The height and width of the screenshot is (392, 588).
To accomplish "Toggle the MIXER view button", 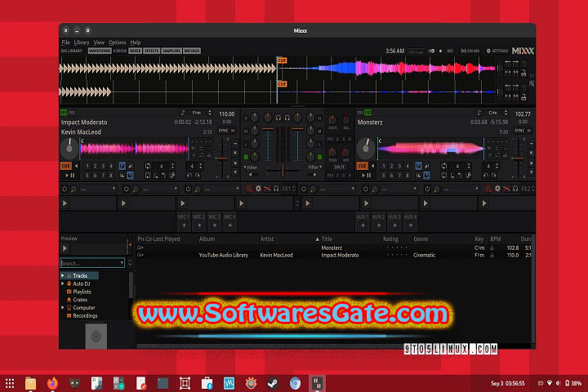I will (135, 51).
